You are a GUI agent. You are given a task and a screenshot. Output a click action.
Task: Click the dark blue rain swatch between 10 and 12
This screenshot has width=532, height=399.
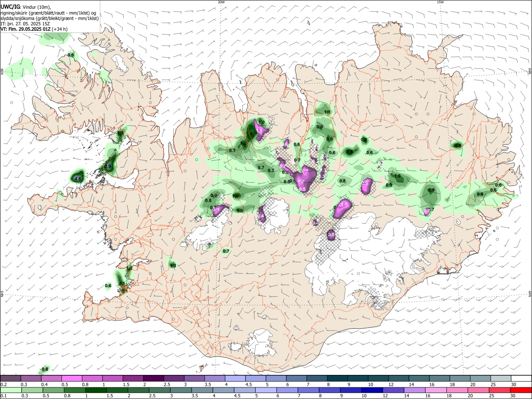click(x=371, y=390)
